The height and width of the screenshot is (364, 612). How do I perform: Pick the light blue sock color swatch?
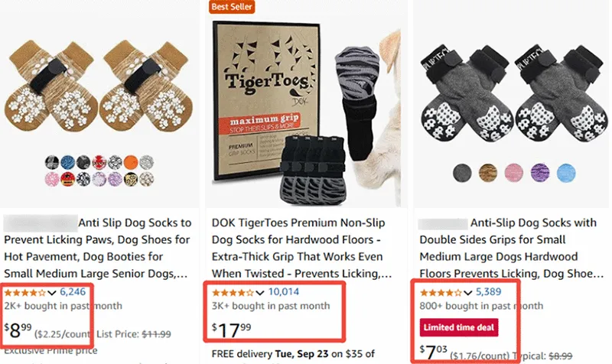[566, 172]
